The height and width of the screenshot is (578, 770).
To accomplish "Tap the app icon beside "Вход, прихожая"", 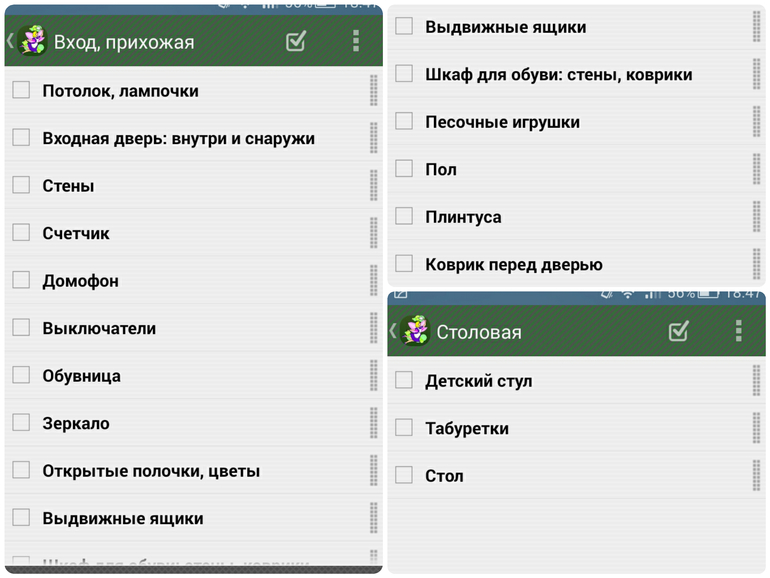I will (x=33, y=41).
